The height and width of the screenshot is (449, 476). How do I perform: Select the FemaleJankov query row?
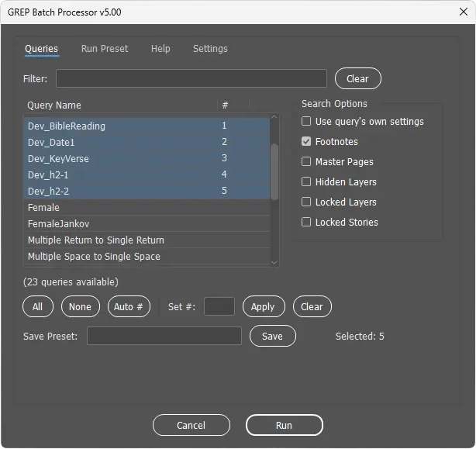[147, 224]
